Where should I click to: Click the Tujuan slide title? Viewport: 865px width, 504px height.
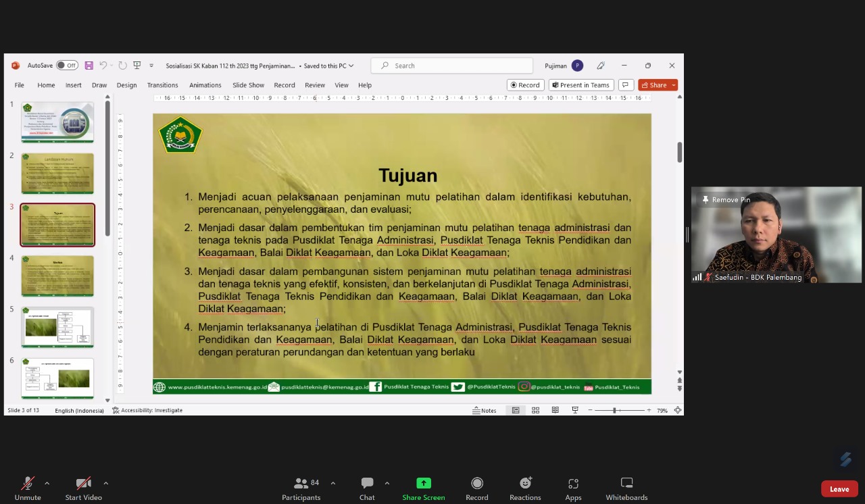pos(407,176)
